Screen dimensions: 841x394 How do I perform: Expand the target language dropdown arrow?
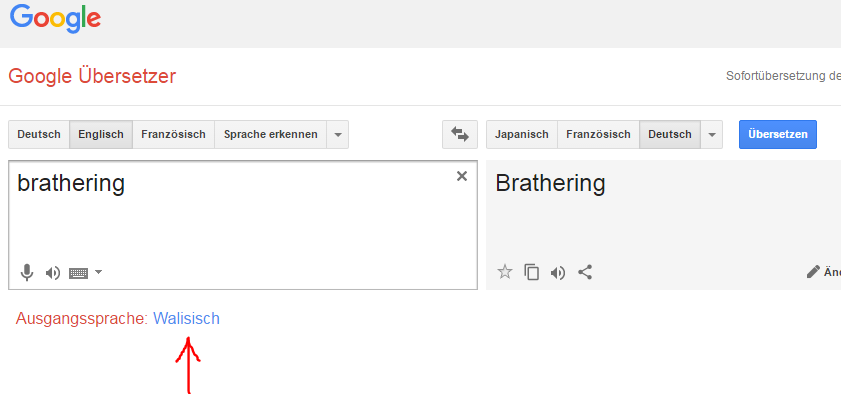pyautogui.click(x=712, y=134)
